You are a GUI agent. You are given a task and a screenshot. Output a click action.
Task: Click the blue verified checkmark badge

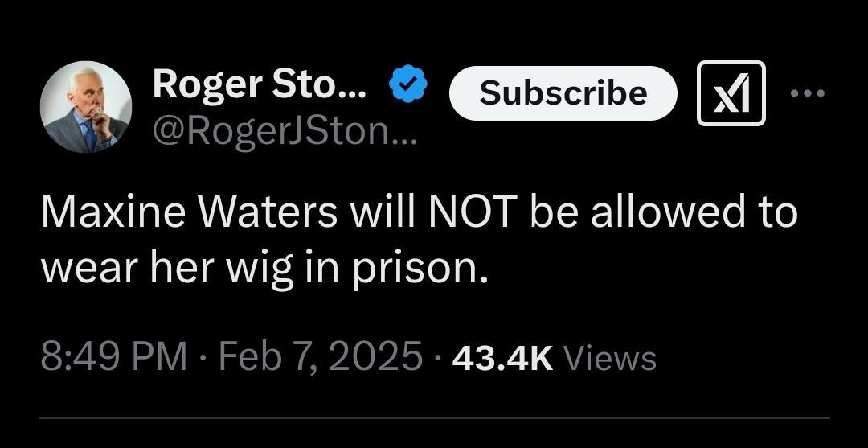408,84
